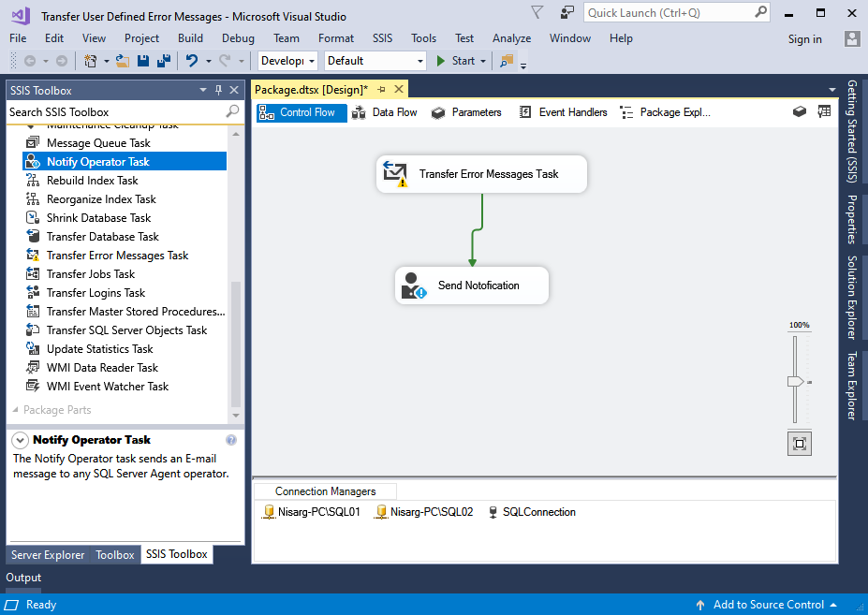This screenshot has width=868, height=615.
Task: Click the Message Queue Task icon
Action: click(33, 142)
